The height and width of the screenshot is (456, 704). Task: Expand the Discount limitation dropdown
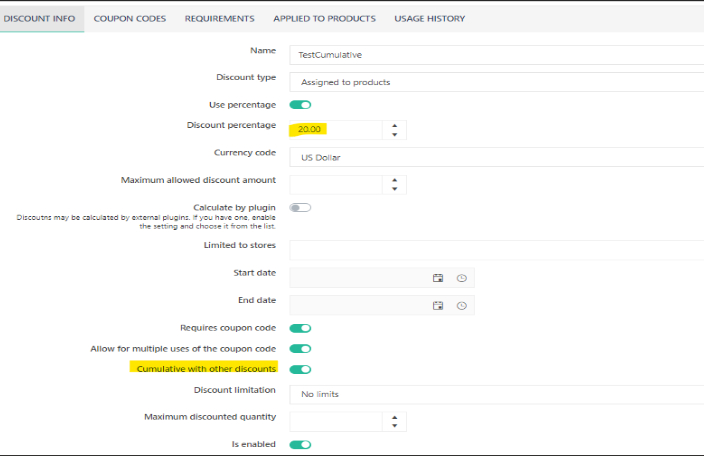[496, 394]
